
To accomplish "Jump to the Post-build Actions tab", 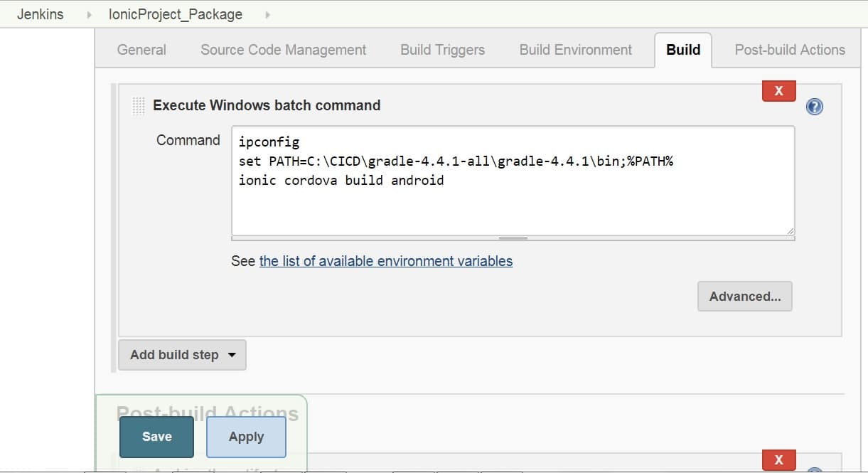I will 789,50.
